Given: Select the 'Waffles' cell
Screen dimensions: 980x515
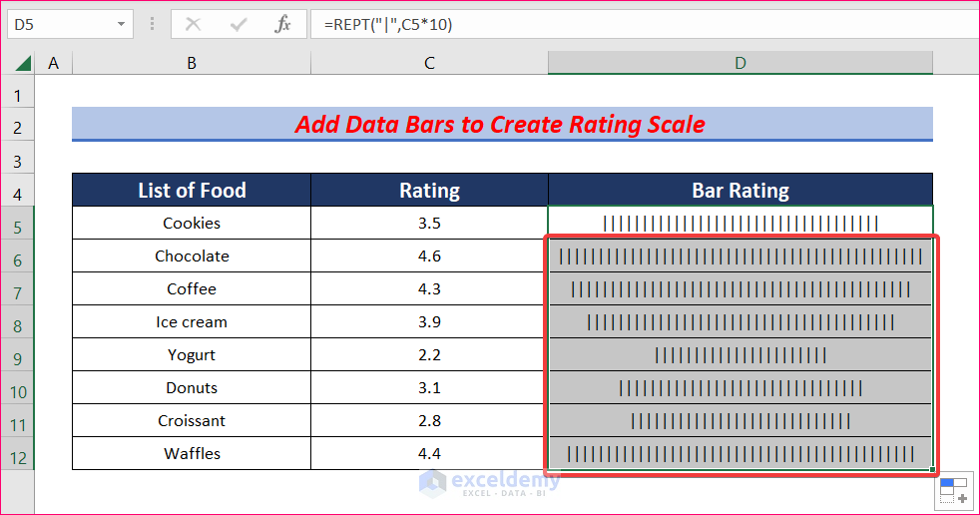Looking at the screenshot, I should click(192, 454).
